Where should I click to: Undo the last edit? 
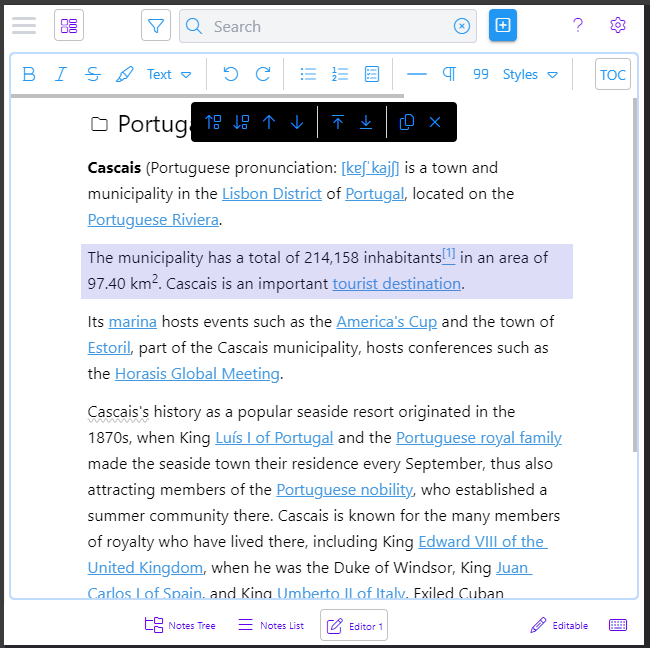[230, 75]
